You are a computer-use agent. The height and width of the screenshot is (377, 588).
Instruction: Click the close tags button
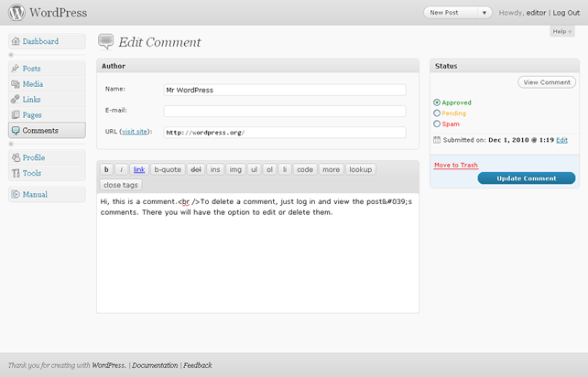121,185
